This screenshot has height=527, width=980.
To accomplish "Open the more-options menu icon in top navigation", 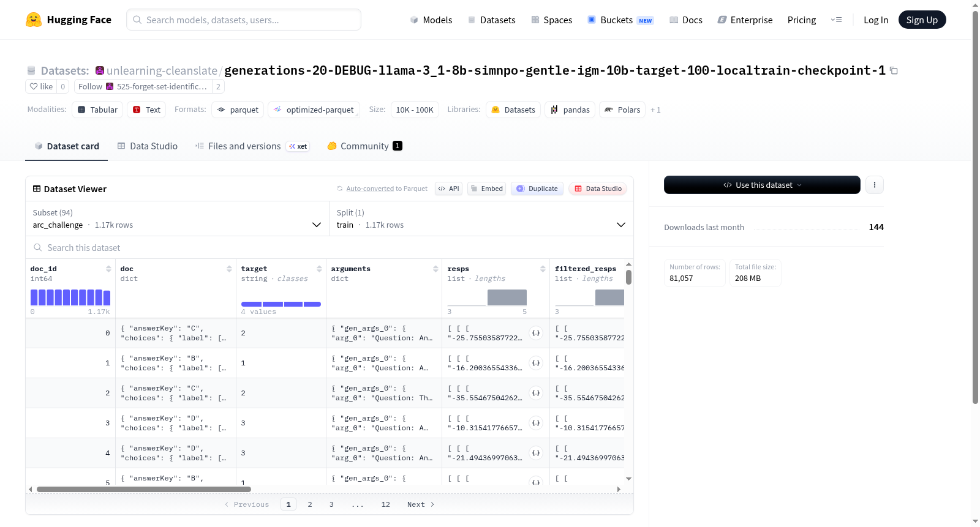I will [x=836, y=20].
